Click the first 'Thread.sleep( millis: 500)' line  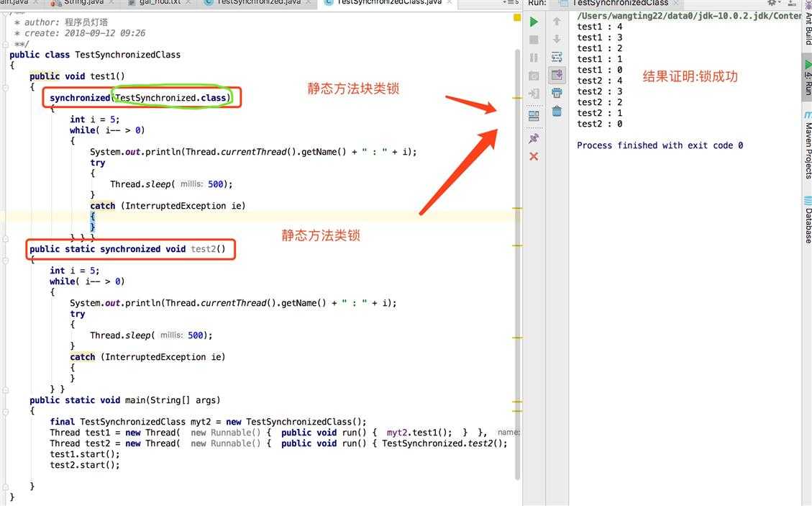point(171,184)
